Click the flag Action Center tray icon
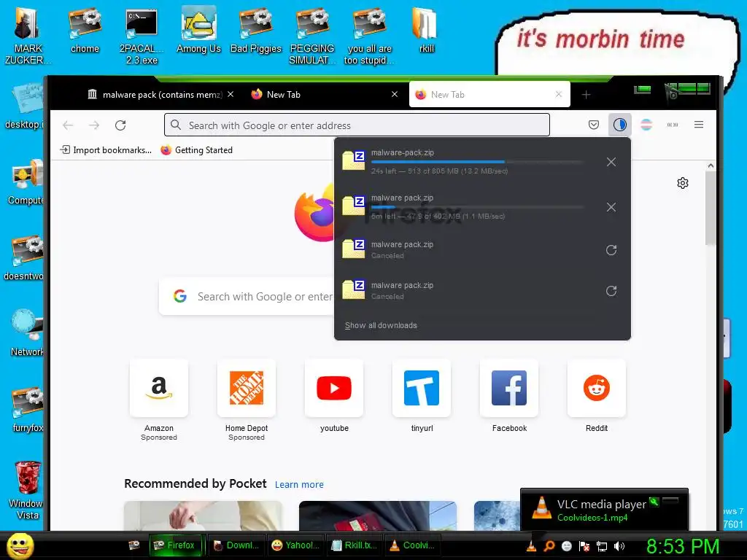The height and width of the screenshot is (560, 747). [x=584, y=546]
